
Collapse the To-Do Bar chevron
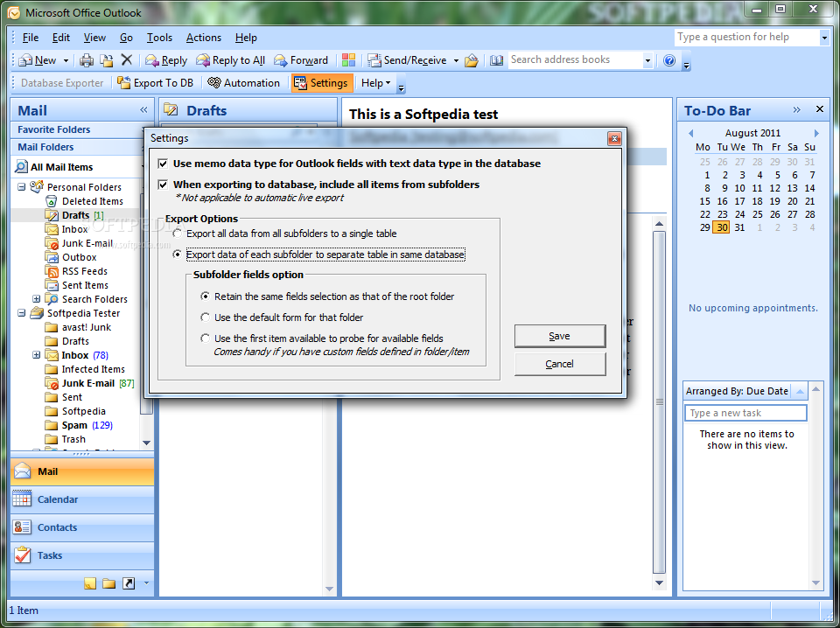coord(796,109)
